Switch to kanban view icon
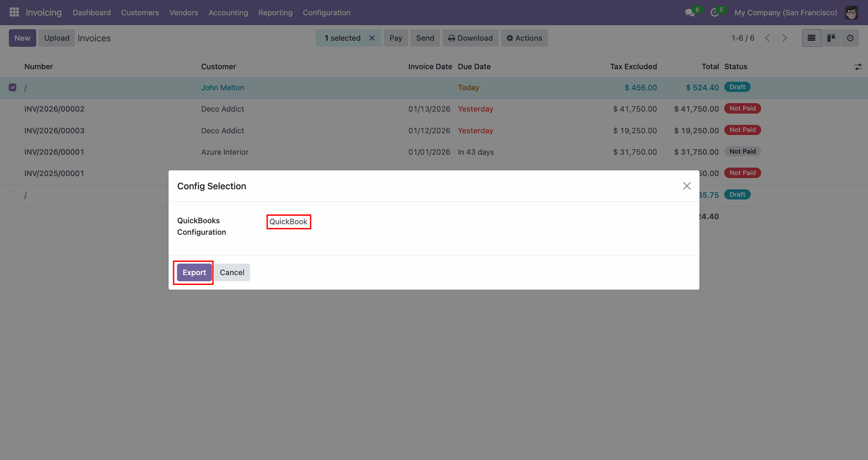Screen dimensions: 868x460 831,38
